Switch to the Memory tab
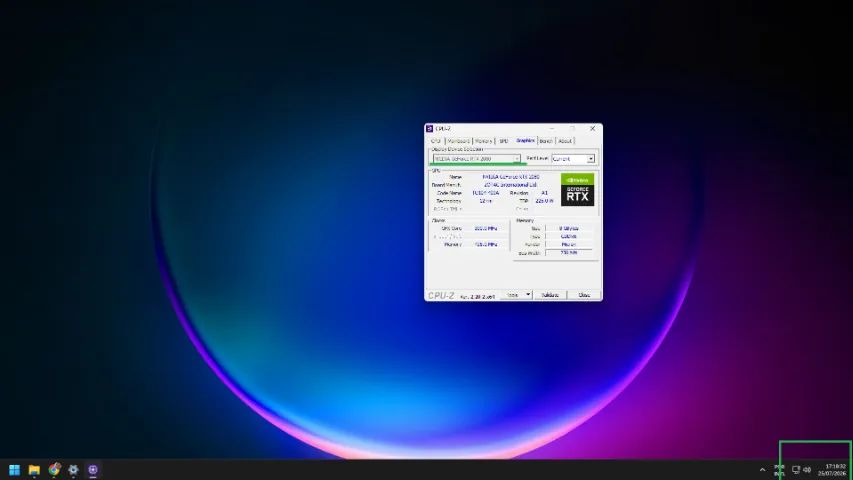The width and height of the screenshot is (853, 480). (x=483, y=141)
